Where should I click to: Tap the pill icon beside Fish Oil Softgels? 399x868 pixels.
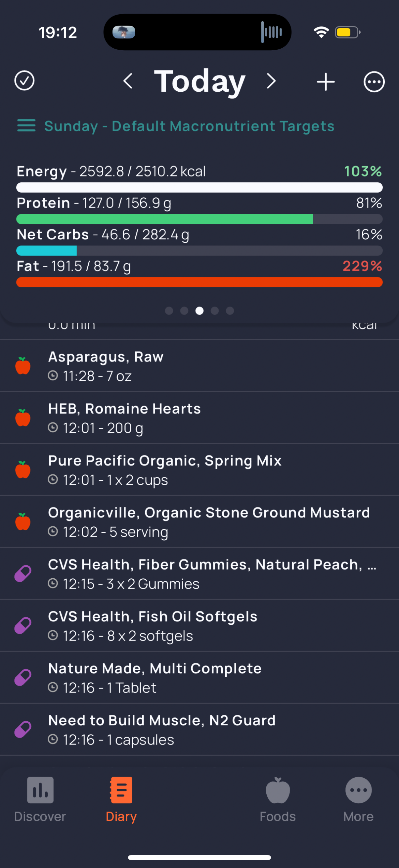23,626
